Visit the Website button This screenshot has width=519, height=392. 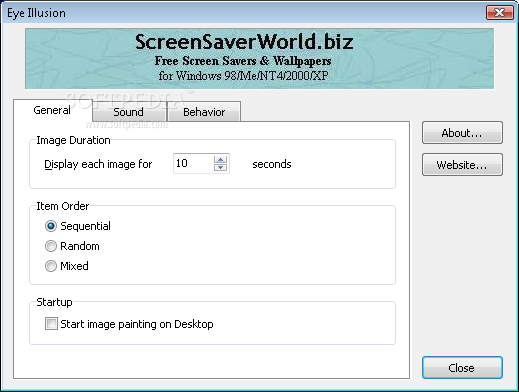point(462,165)
